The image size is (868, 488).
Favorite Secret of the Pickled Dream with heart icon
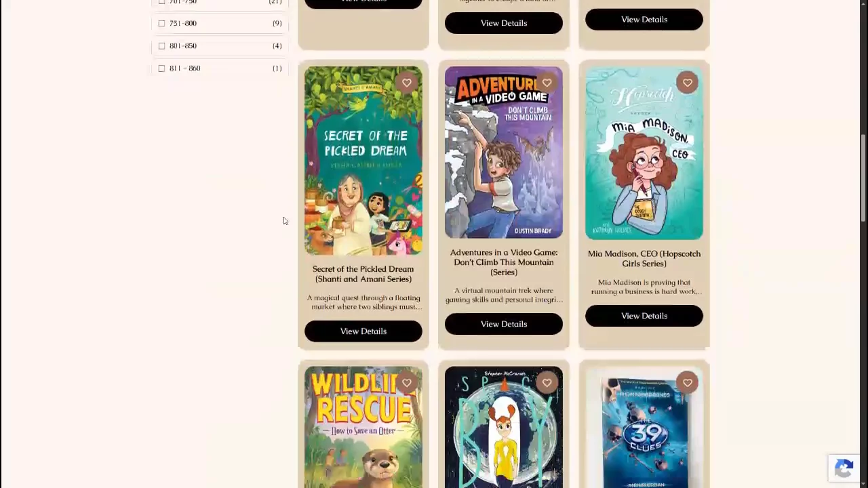407,83
